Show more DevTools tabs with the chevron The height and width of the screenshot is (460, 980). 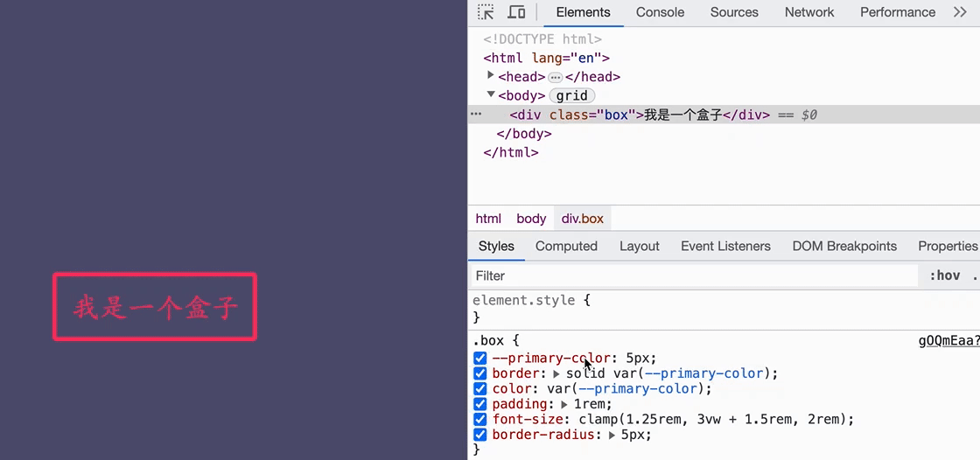960,12
